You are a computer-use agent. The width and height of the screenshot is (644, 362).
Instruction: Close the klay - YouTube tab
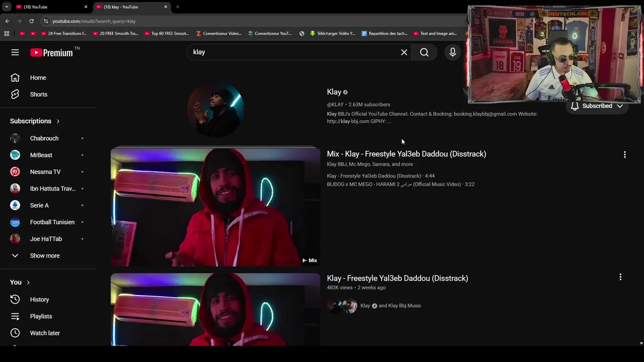(x=166, y=7)
